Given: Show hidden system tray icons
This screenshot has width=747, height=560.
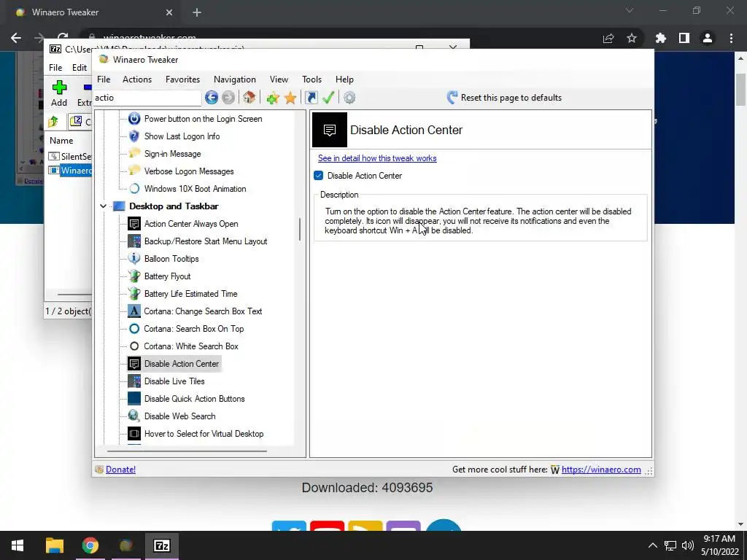Looking at the screenshot, I should (653, 545).
